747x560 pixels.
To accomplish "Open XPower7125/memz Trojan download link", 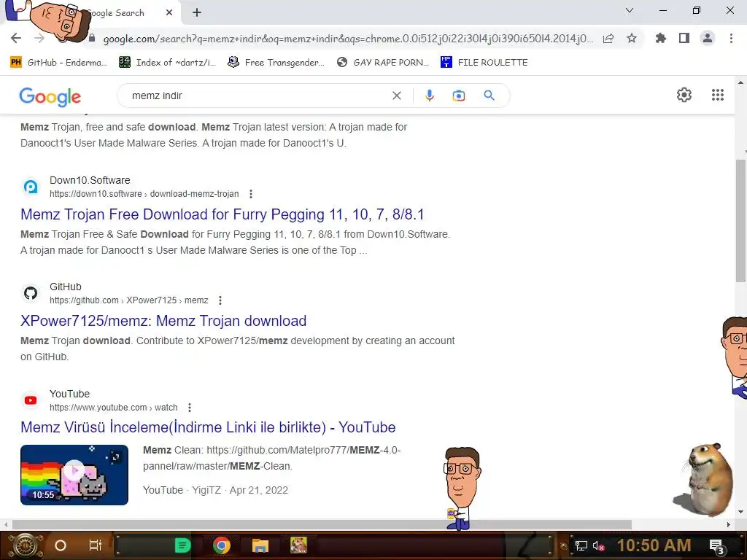I will 163,321.
